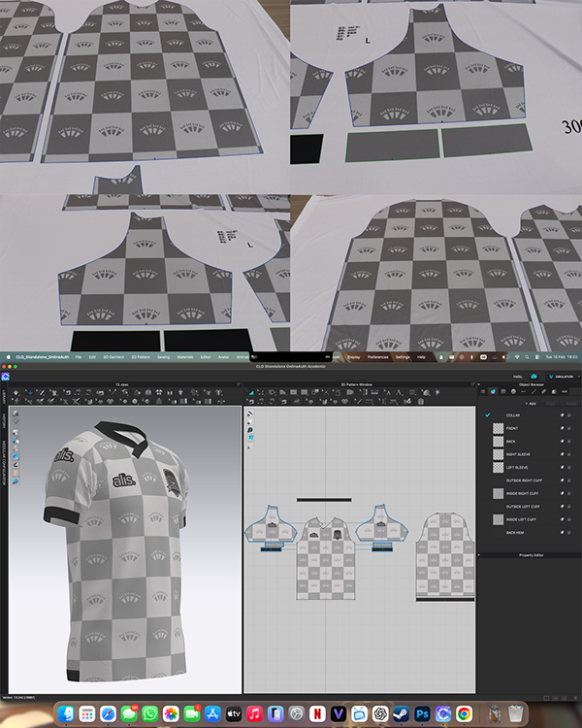Viewport: 582px width, 728px height.
Task: Open Safari from the Dock
Action: [108, 713]
